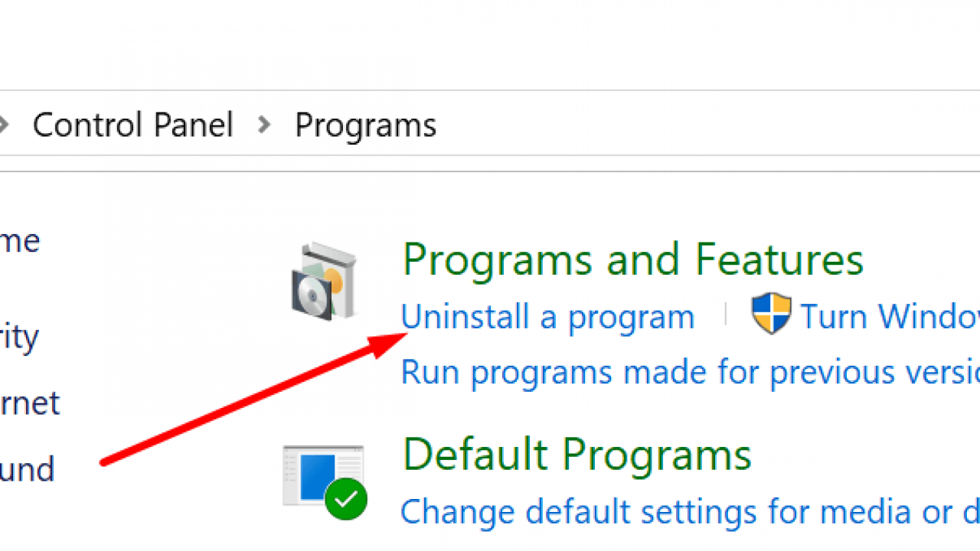Open the Programs and Features heading

[x=632, y=259]
